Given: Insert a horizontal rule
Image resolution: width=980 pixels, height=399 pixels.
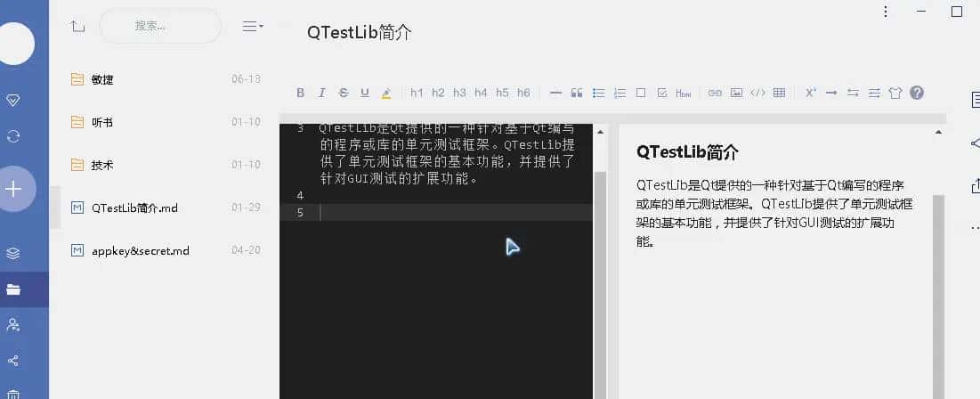Looking at the screenshot, I should coord(555,94).
